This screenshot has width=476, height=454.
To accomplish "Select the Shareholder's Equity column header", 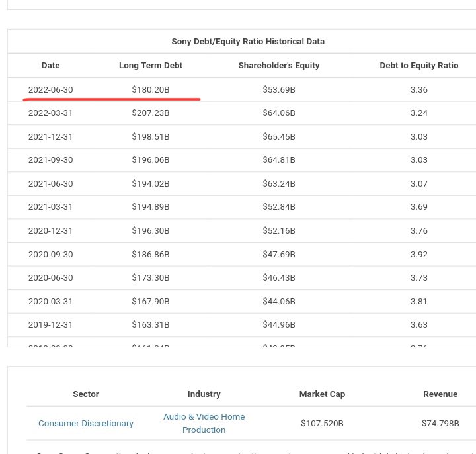I will 279,66.
